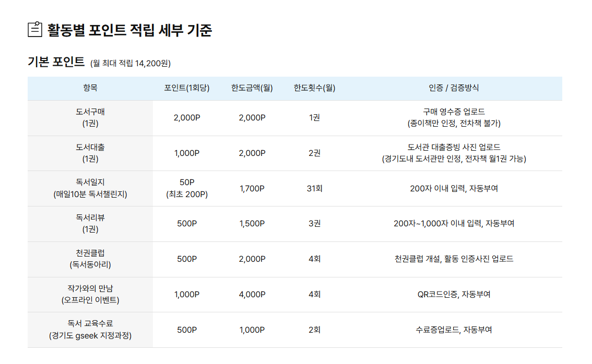Image resolution: width=592 pixels, height=364 pixels.
Task: Select the 독서 교육수료 gseek course row
Action: 90,330
